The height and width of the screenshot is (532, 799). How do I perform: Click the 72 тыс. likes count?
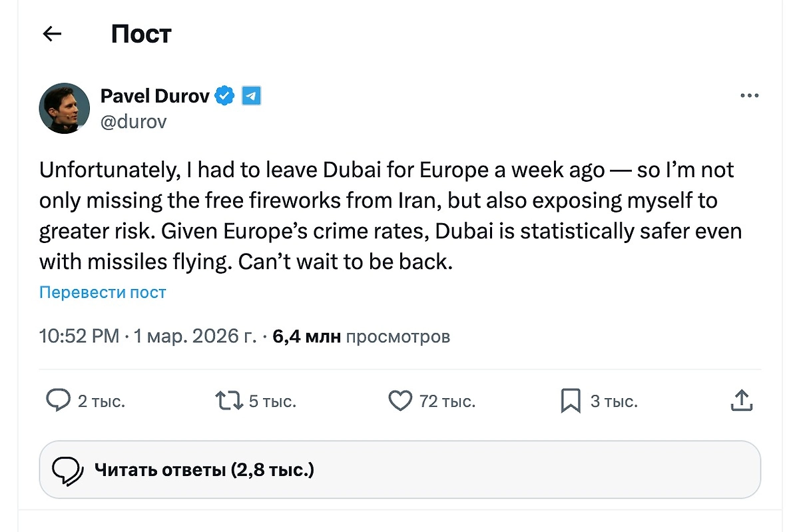[x=447, y=401]
